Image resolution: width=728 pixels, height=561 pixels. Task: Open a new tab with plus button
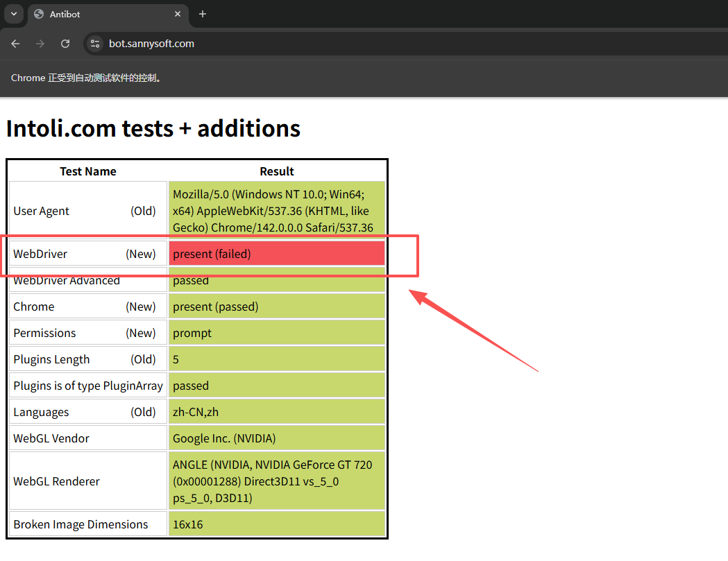point(203,14)
